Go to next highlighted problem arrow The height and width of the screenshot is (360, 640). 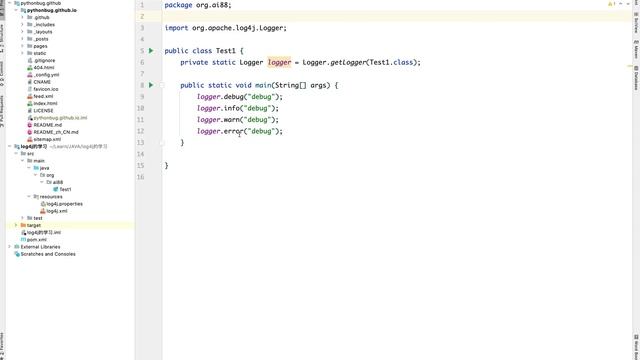[x=628, y=4]
